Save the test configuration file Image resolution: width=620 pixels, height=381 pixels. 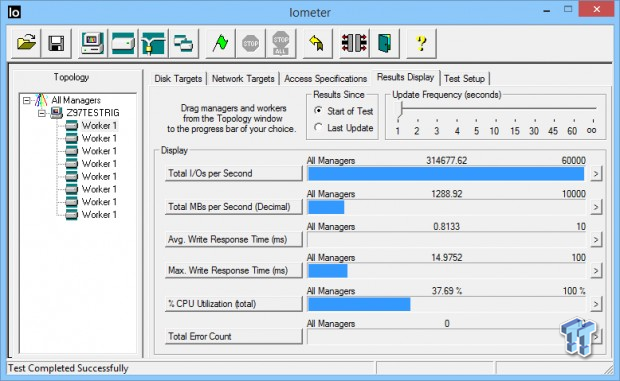[56, 43]
